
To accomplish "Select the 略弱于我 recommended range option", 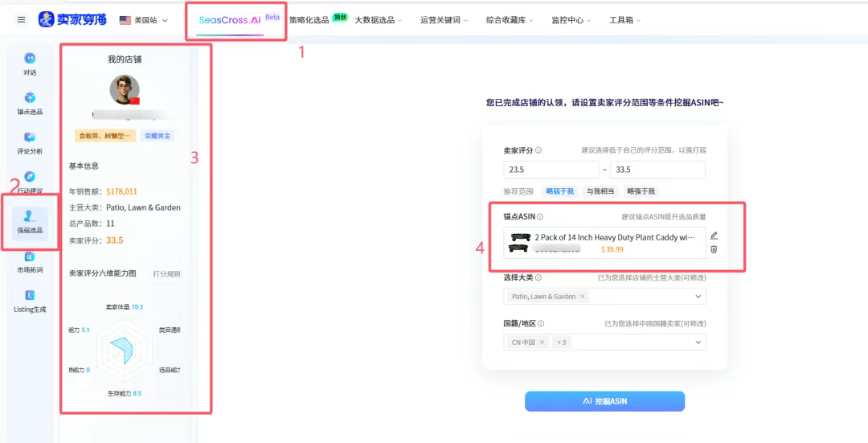I will [x=559, y=191].
